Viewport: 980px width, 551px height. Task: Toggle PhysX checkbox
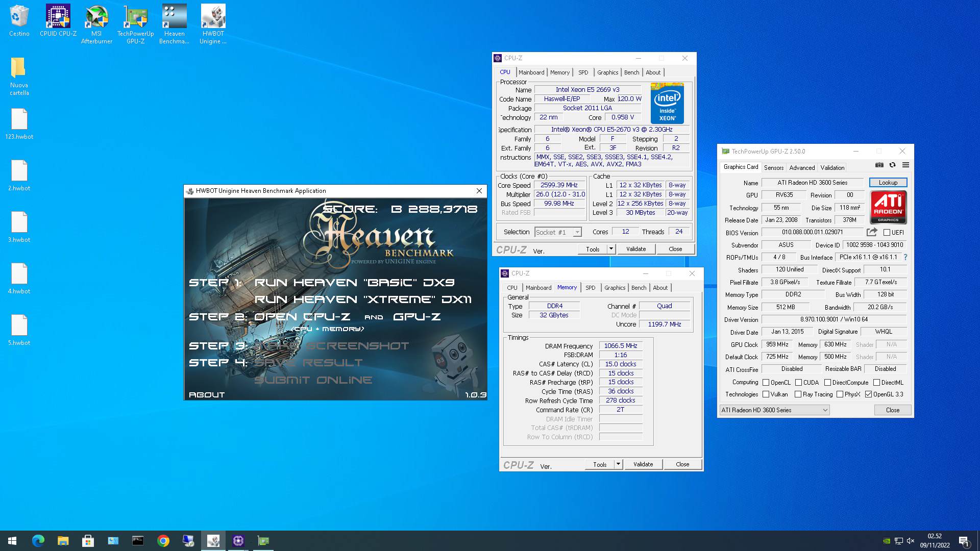(x=840, y=394)
